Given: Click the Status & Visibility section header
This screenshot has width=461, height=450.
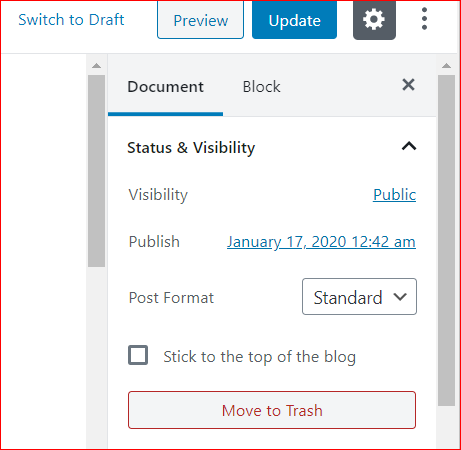Looking at the screenshot, I should (x=272, y=147).
